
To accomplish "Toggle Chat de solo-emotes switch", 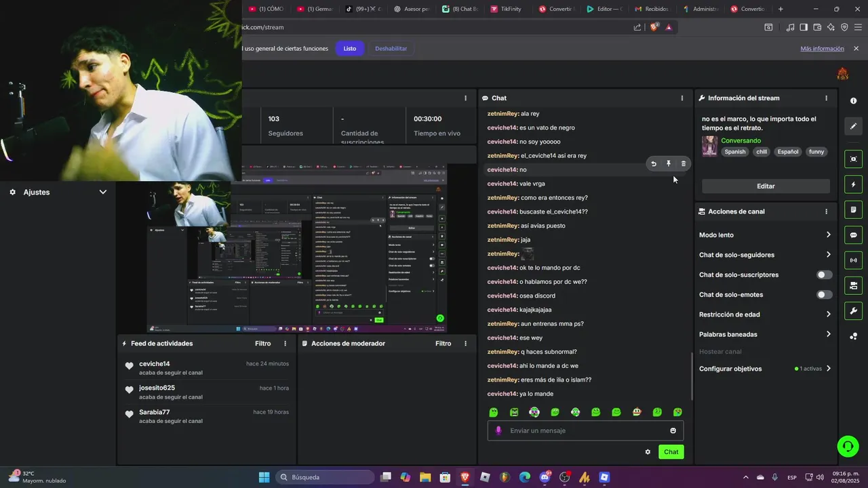I will tap(824, 295).
